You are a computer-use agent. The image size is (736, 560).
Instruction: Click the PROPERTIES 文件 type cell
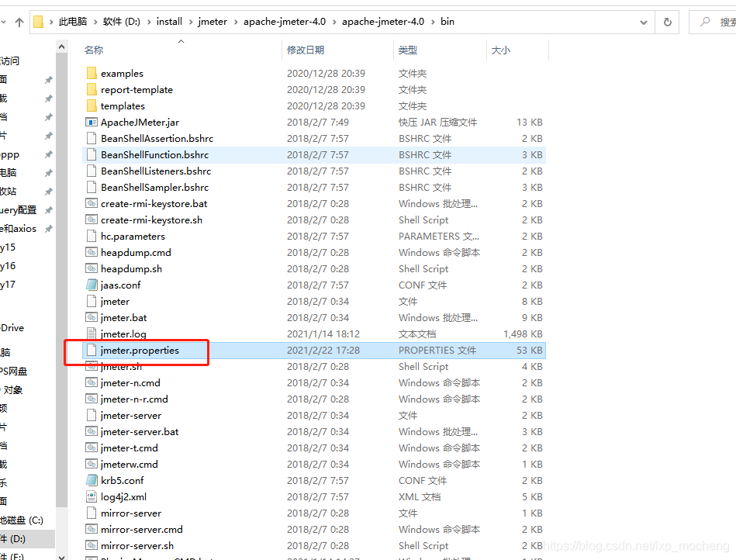pyautogui.click(x=437, y=350)
